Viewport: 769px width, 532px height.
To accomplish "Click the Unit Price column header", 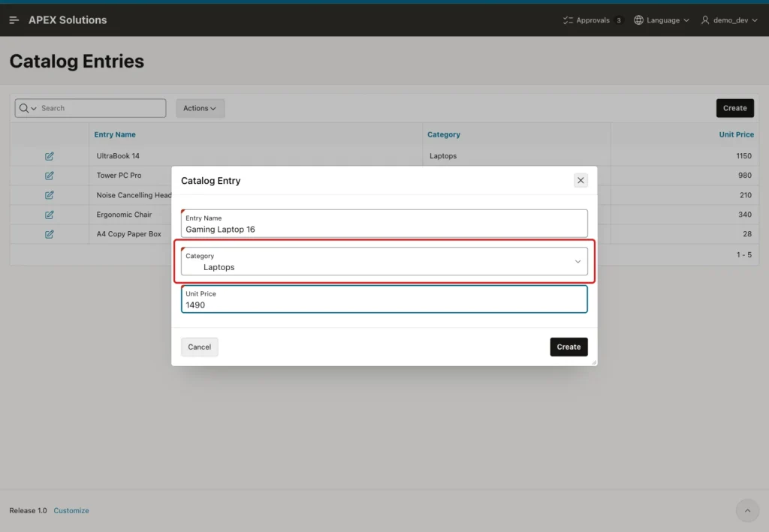I will (736, 134).
